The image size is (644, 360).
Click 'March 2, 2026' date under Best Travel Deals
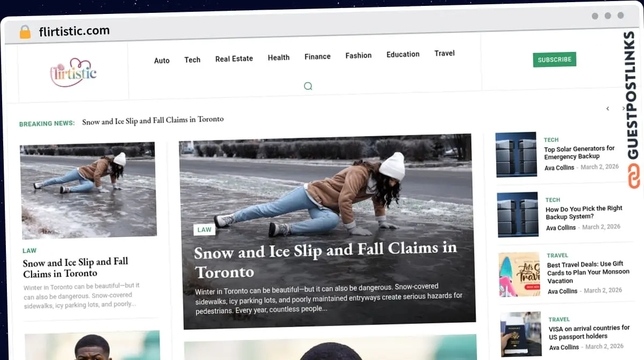tap(603, 290)
